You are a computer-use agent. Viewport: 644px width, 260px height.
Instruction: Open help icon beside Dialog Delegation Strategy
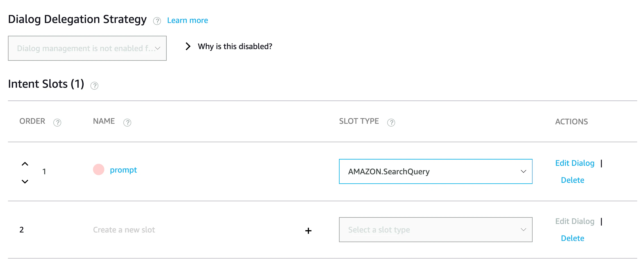pos(157,21)
